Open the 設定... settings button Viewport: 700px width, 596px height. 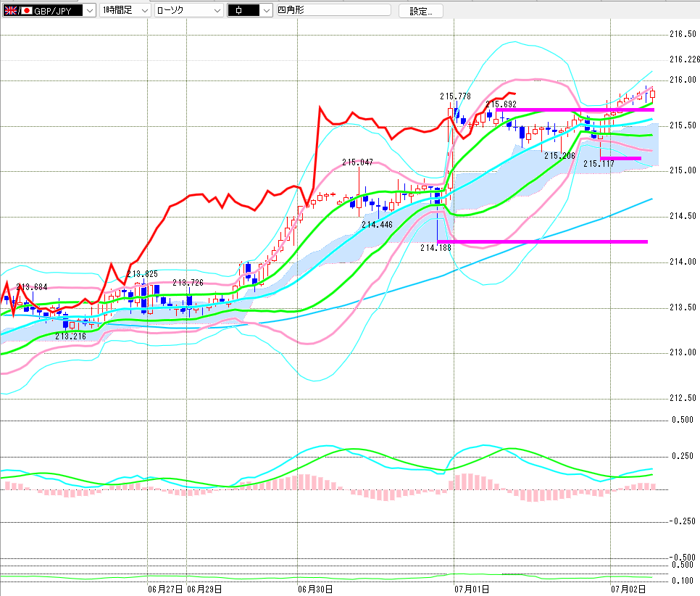tap(420, 11)
